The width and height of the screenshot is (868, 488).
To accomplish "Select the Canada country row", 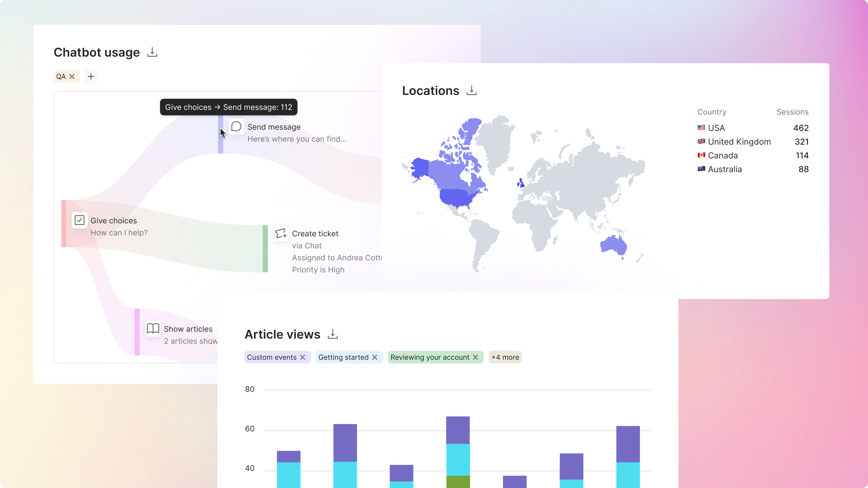I will (x=753, y=156).
